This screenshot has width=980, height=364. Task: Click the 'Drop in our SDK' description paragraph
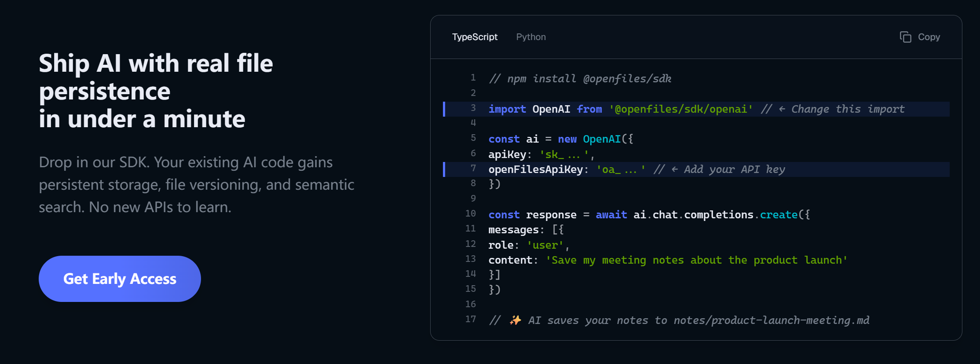(x=196, y=184)
